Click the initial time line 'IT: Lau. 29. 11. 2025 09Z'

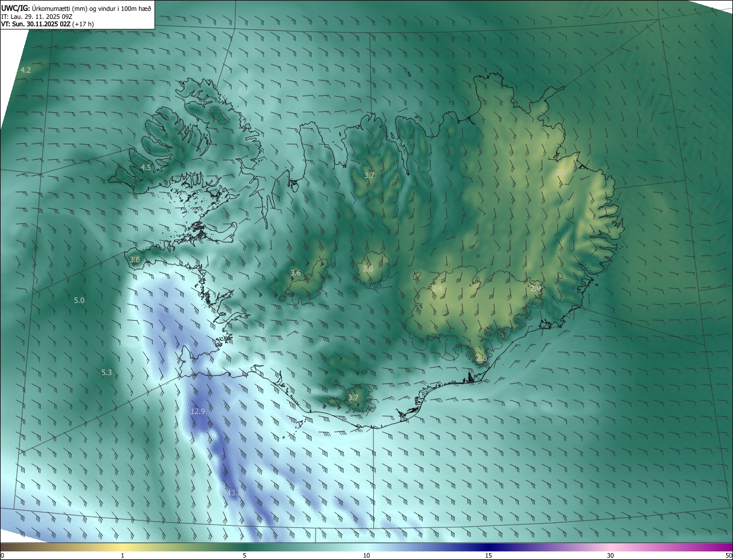tap(37, 16)
